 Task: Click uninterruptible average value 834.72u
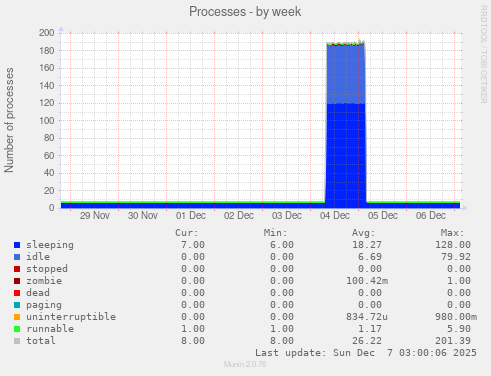coord(367,317)
